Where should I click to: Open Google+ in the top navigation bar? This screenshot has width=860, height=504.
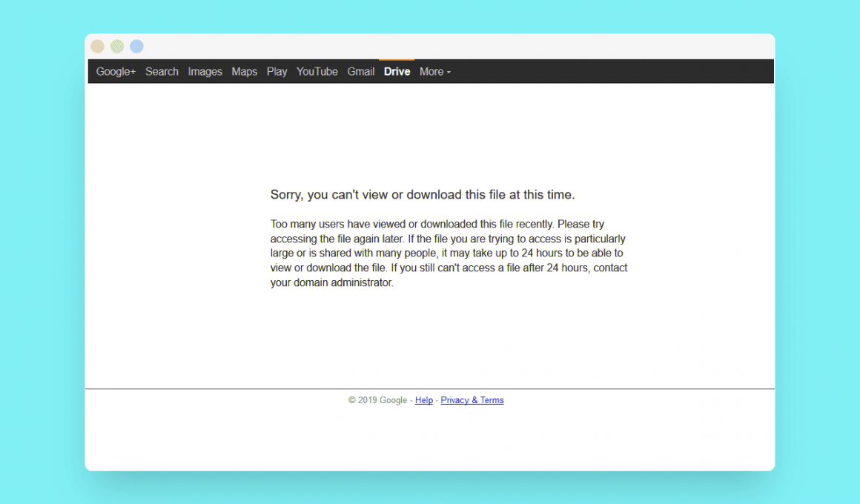116,71
